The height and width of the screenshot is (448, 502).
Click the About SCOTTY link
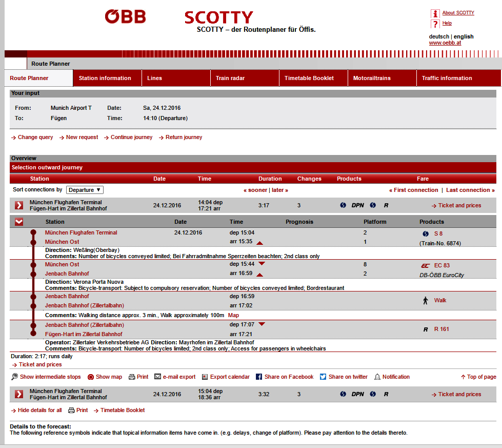[458, 13]
